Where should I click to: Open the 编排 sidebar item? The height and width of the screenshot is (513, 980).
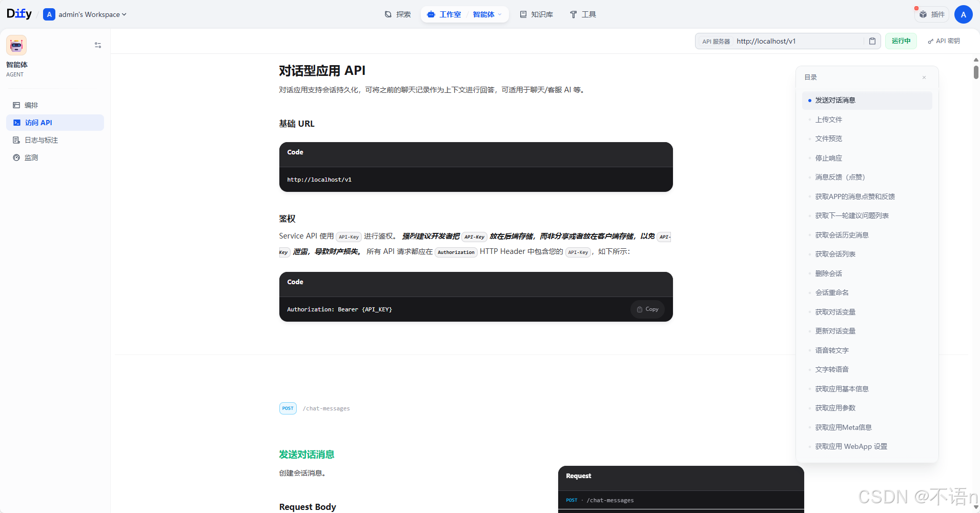[55, 105]
